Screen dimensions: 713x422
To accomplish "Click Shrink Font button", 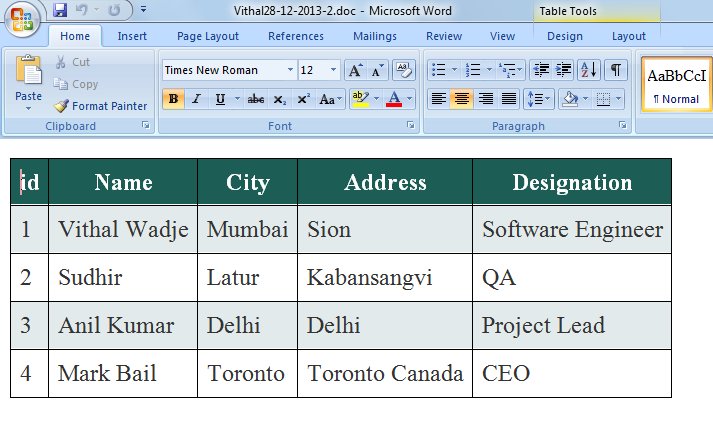I will point(377,70).
